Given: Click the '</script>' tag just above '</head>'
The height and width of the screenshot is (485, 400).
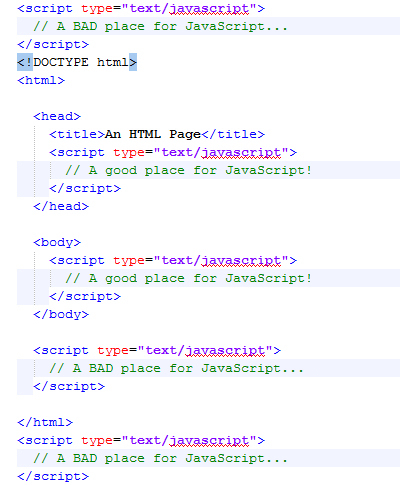Looking at the screenshot, I should click(x=85, y=188).
